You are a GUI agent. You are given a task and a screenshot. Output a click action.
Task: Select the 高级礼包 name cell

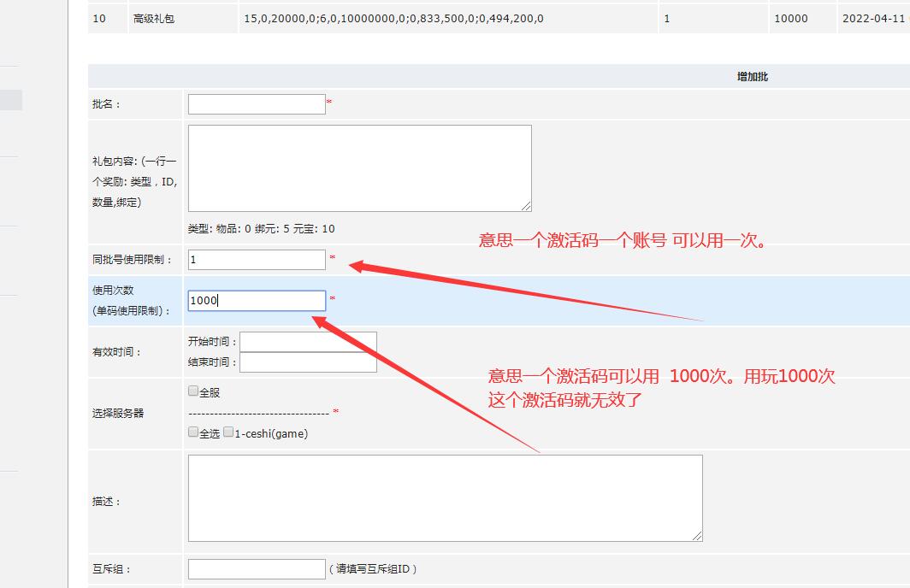click(x=154, y=18)
